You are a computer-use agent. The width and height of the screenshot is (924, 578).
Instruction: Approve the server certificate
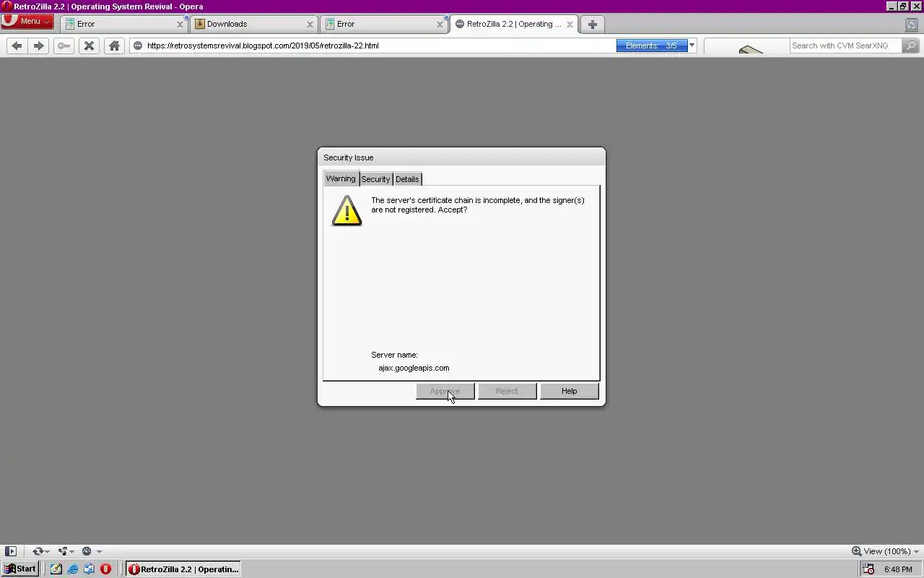445,391
